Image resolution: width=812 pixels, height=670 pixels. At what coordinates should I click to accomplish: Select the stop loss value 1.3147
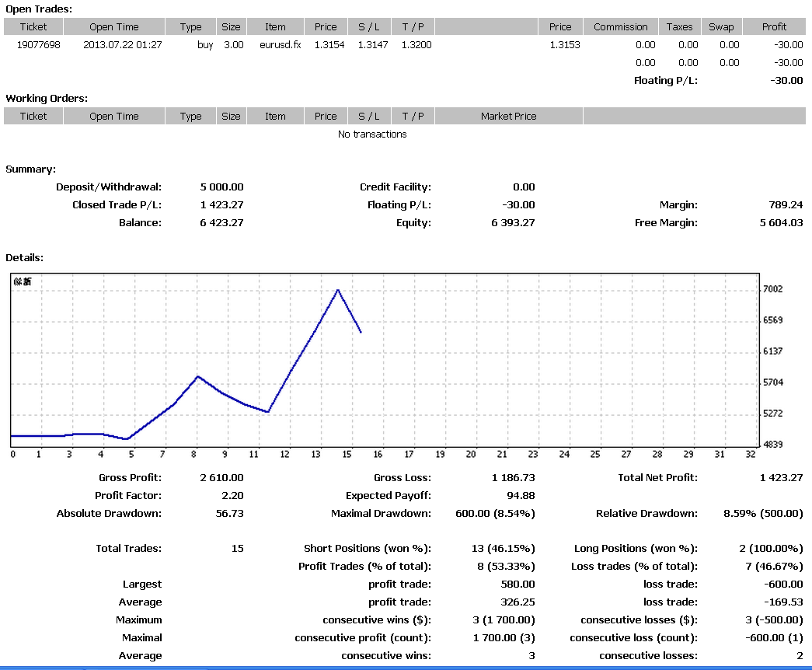[x=373, y=45]
